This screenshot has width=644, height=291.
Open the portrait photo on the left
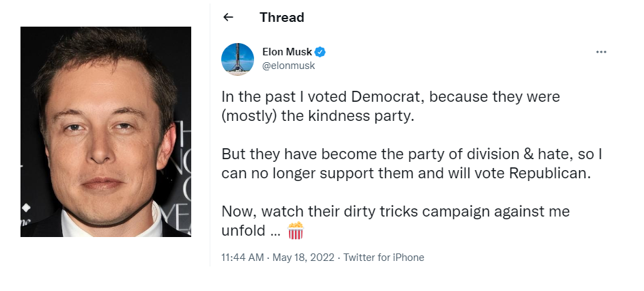106,132
